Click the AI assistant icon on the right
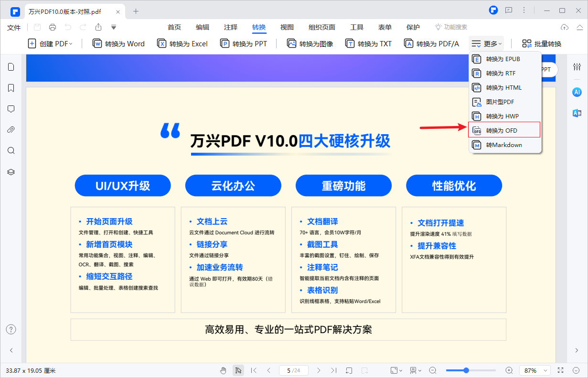Viewport: 588px width, 378px height. pyautogui.click(x=577, y=92)
